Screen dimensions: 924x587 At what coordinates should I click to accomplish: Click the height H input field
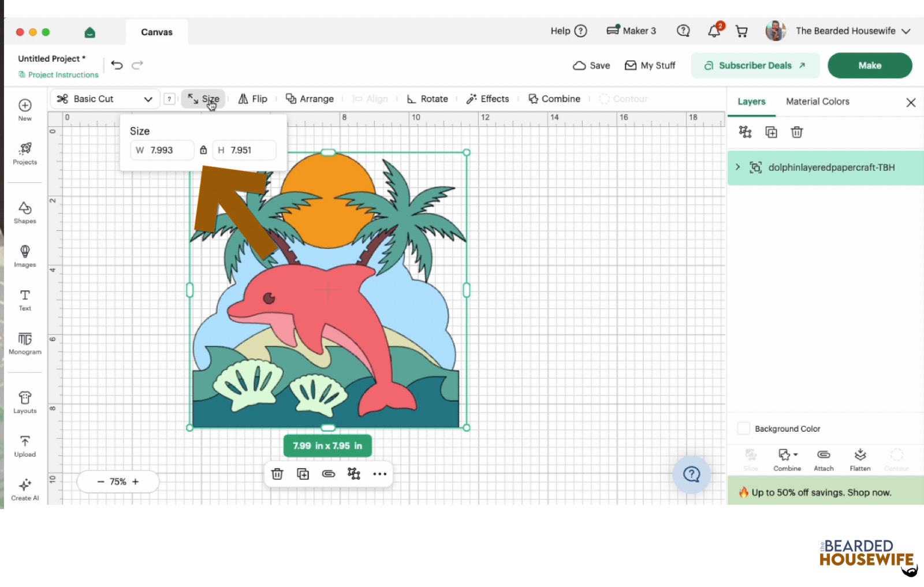tap(244, 150)
